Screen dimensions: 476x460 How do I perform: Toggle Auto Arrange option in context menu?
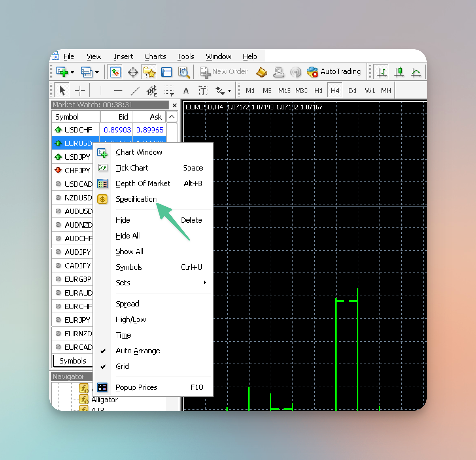point(138,351)
